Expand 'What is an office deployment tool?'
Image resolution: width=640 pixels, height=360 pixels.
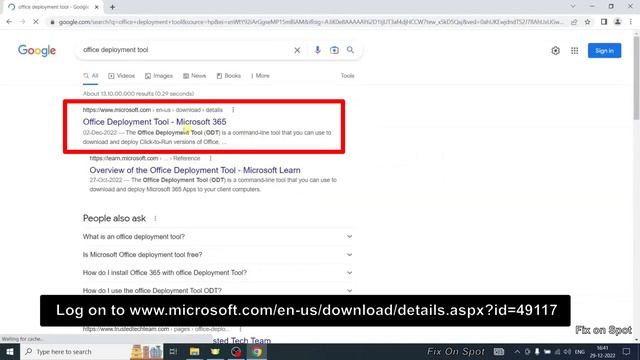click(x=218, y=237)
